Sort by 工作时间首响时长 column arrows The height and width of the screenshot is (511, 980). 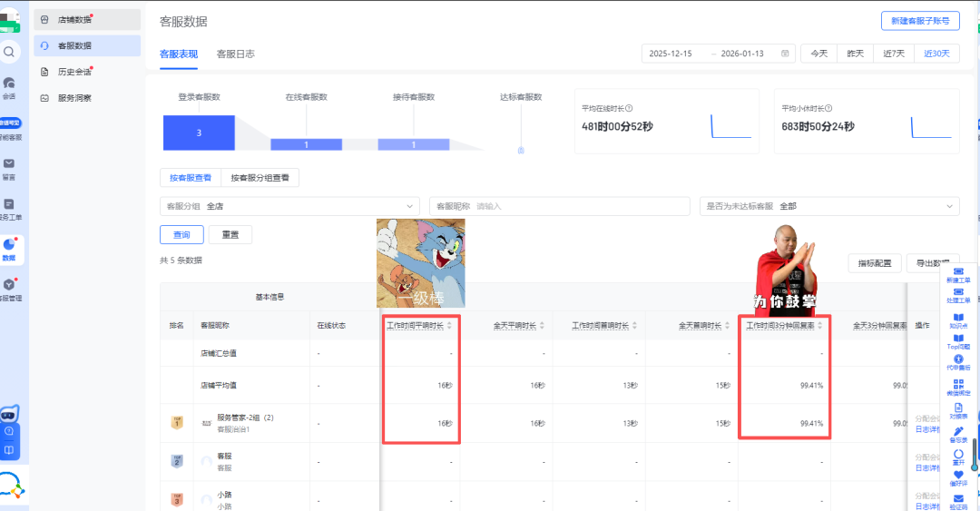pos(634,325)
